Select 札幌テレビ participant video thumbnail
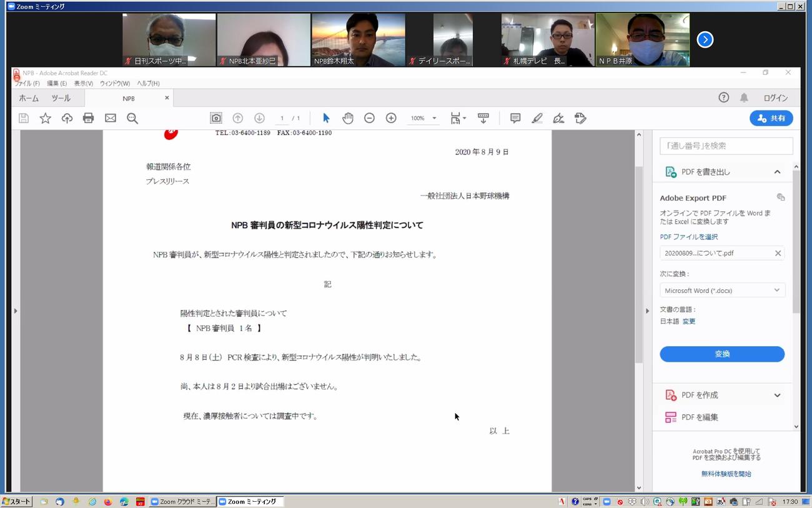Image resolution: width=812 pixels, height=508 pixels. tap(548, 39)
